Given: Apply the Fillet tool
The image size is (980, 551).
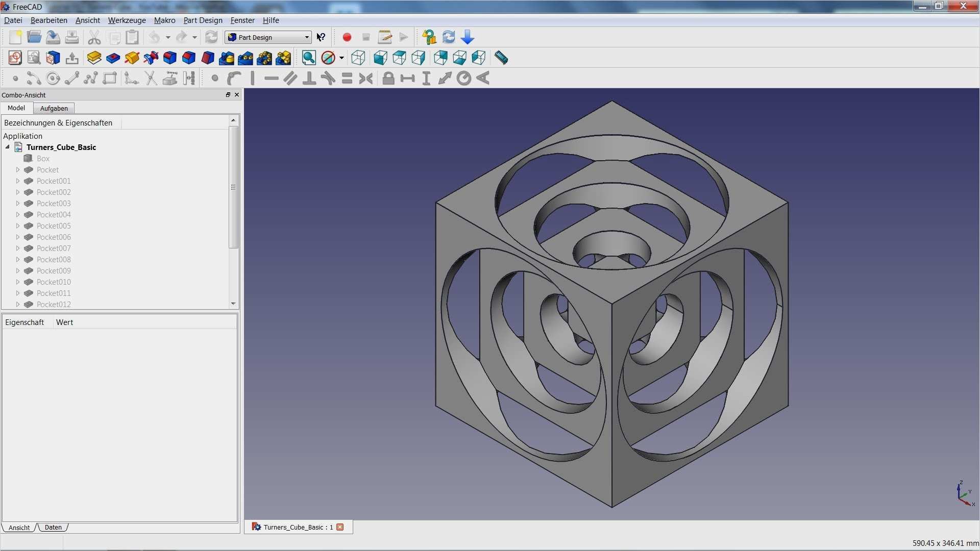Looking at the screenshot, I should point(169,58).
